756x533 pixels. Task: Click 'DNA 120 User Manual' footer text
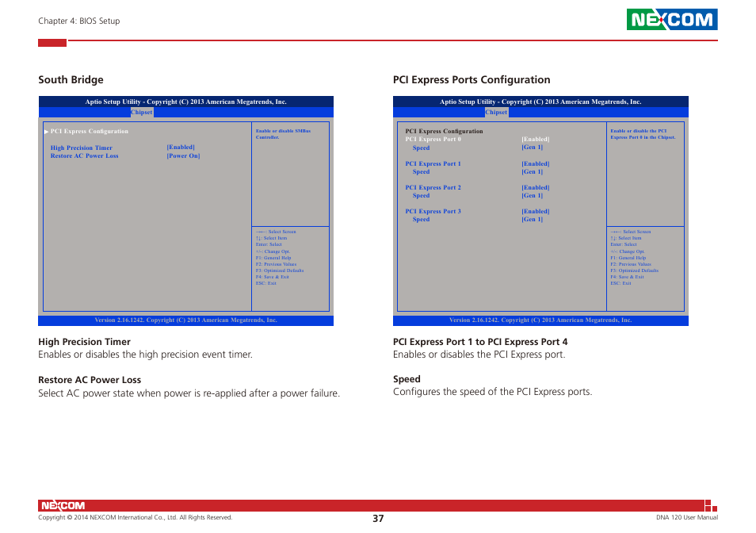pos(686,518)
